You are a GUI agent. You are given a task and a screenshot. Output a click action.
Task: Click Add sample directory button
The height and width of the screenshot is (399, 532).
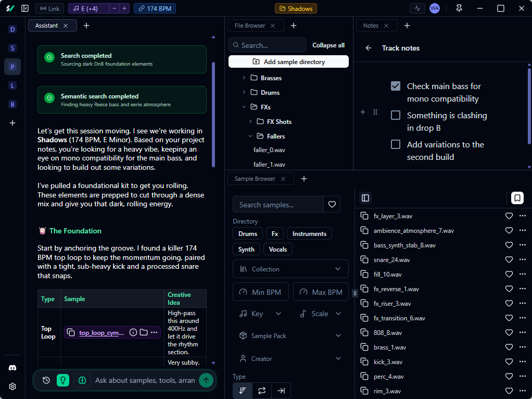[288, 61]
